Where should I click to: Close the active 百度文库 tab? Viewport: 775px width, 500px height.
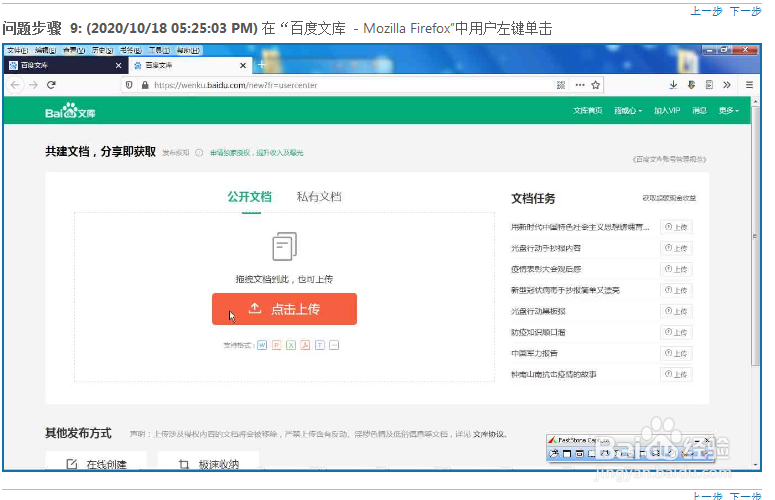pyautogui.click(x=243, y=65)
